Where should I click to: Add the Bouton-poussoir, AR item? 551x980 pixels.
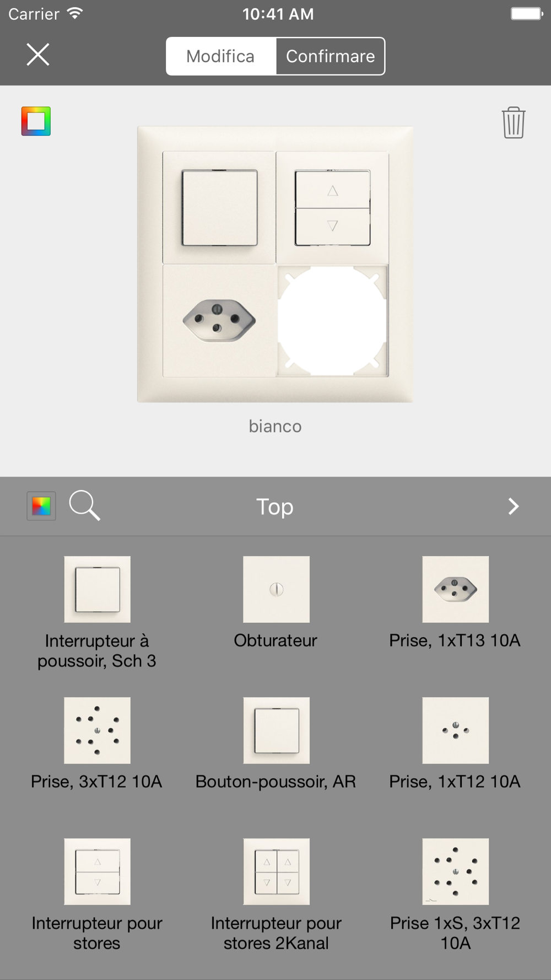coord(276,730)
